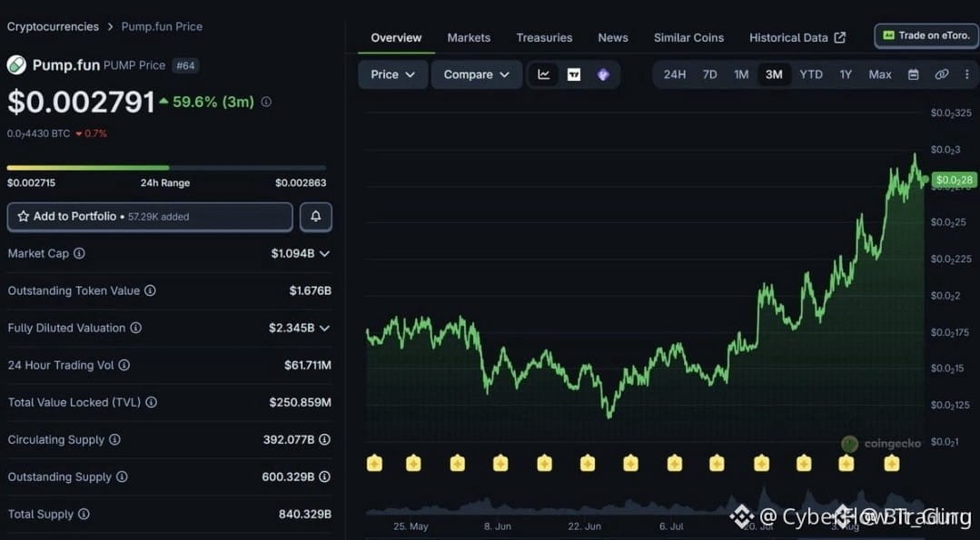The width and height of the screenshot is (980, 540).
Task: Click info icon next to Fully Diluted Valuation
Action: click(x=135, y=328)
